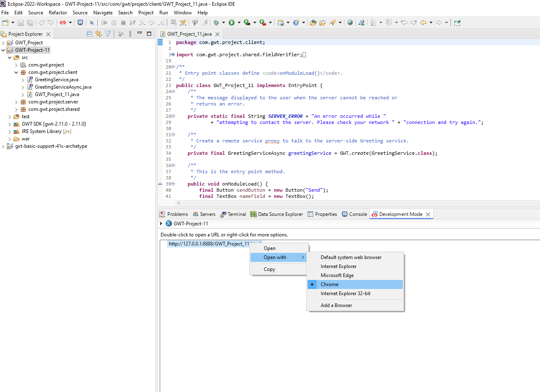
Task: Minimize the Project Explorer view
Action: pyautogui.click(x=140, y=33)
